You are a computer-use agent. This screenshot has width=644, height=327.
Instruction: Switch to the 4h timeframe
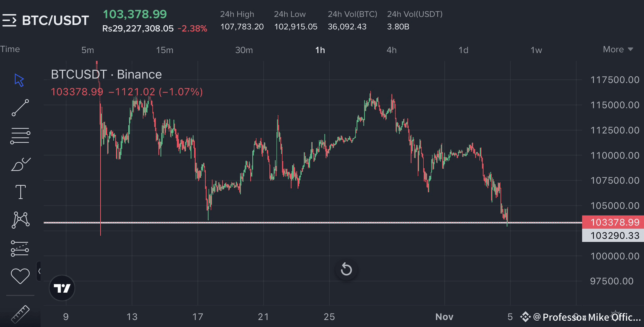[391, 50]
